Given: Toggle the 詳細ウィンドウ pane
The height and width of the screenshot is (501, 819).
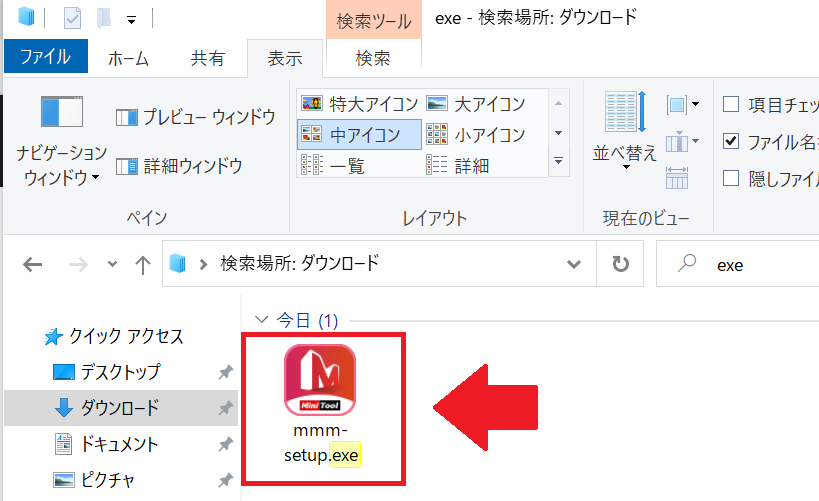Looking at the screenshot, I should (179, 166).
